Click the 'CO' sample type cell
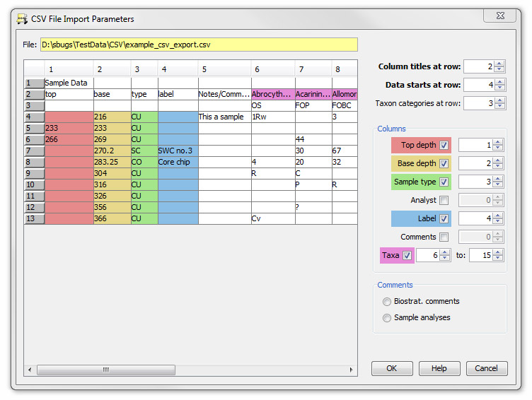 tap(144, 162)
